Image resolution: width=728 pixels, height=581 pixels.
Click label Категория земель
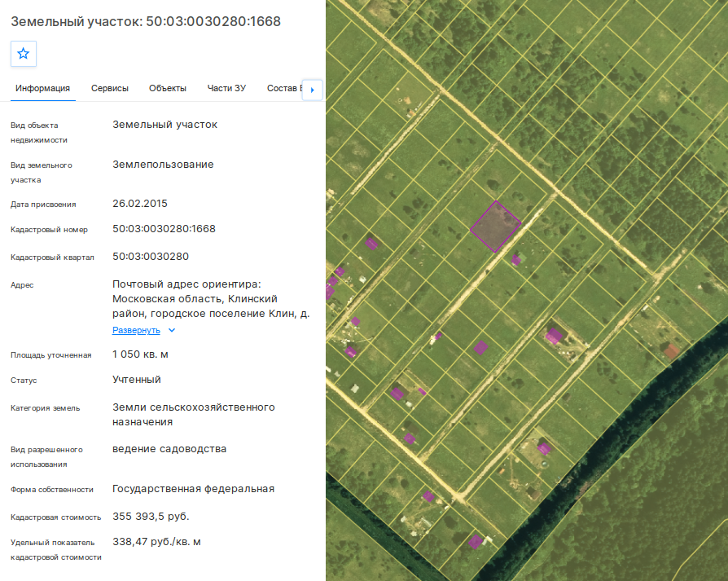(x=46, y=408)
